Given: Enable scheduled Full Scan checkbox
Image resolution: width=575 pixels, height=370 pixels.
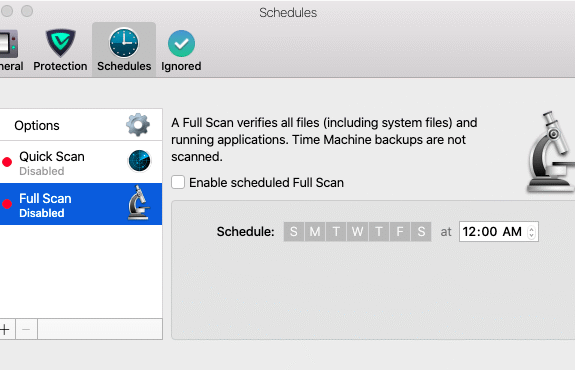Looking at the screenshot, I should 178,182.
